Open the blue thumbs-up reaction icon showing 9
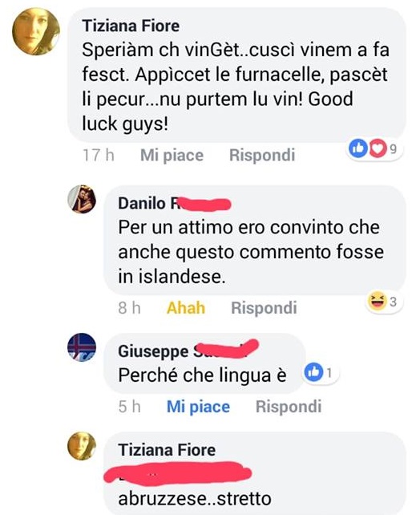This screenshot has width=420, height=515. coord(357,148)
